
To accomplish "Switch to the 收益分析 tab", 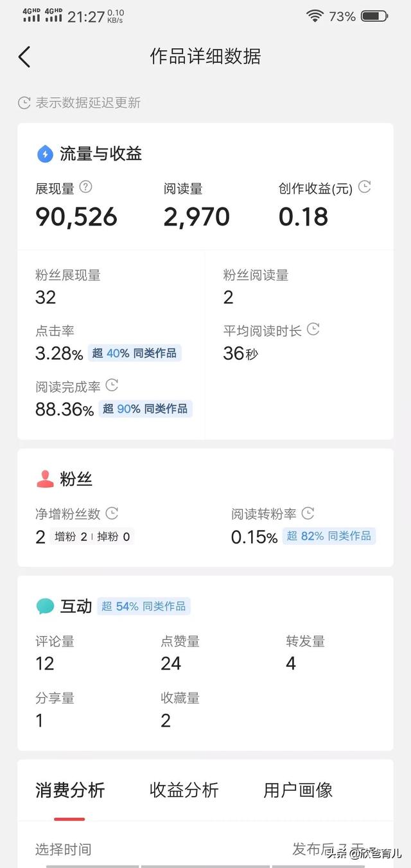I will 184,790.
